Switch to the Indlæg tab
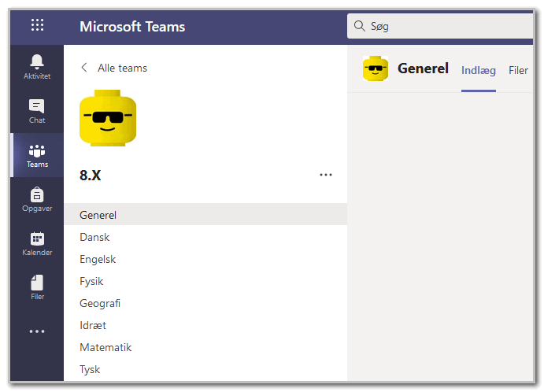Image resolution: width=544 pixels, height=392 pixels. pos(478,70)
